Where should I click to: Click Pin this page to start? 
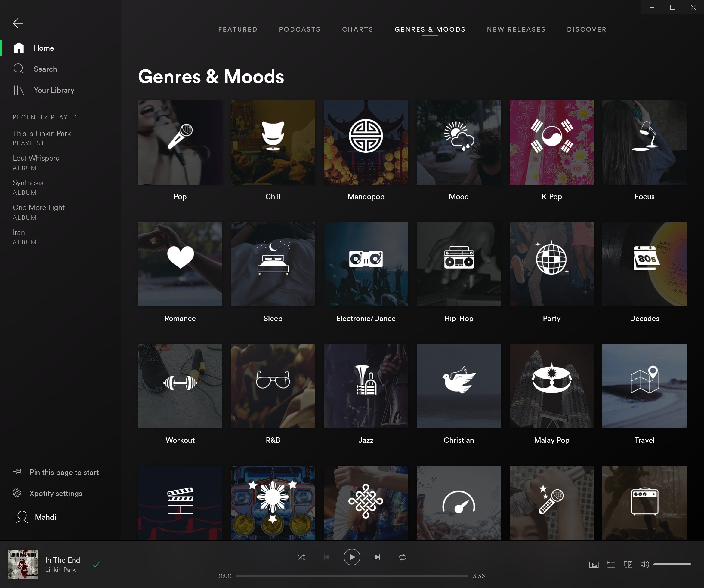tap(64, 472)
